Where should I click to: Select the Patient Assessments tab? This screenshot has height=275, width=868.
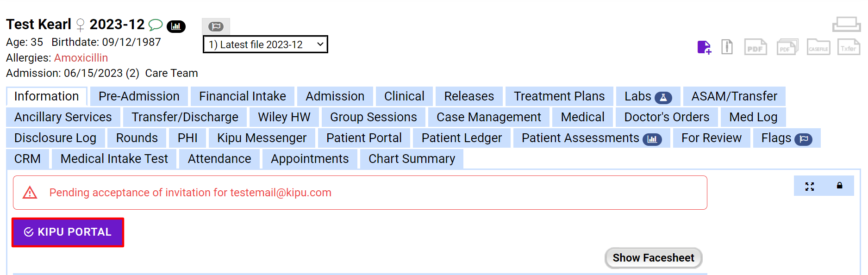tap(591, 138)
